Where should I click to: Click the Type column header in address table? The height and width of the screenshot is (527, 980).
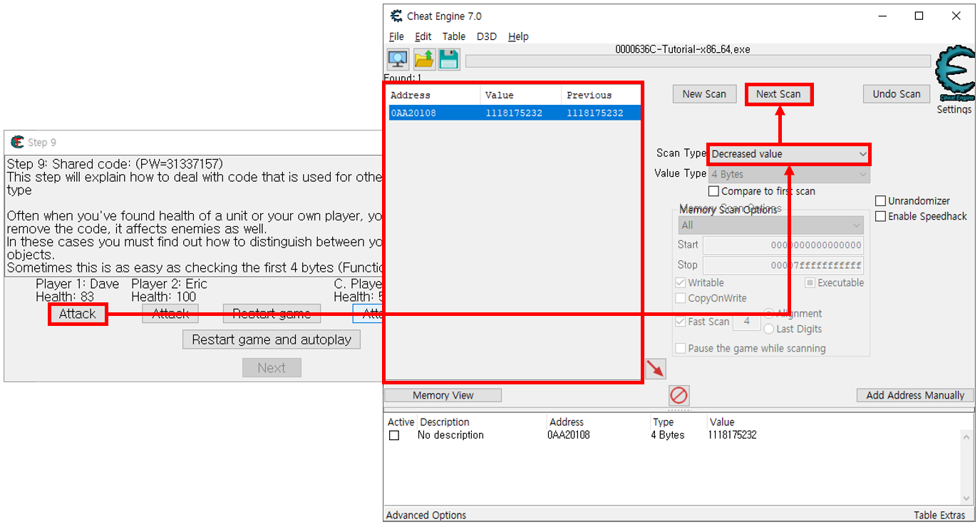[663, 422]
